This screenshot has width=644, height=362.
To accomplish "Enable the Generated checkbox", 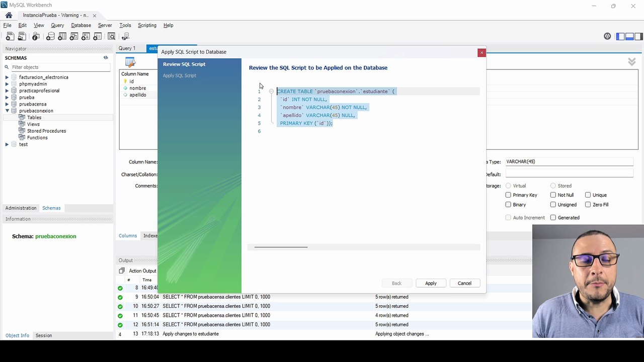I will coord(553,218).
